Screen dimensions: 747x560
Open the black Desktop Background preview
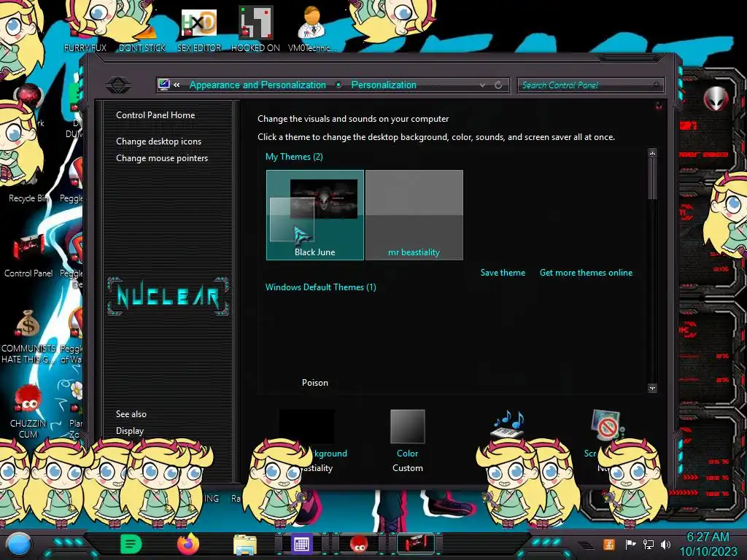(x=306, y=426)
